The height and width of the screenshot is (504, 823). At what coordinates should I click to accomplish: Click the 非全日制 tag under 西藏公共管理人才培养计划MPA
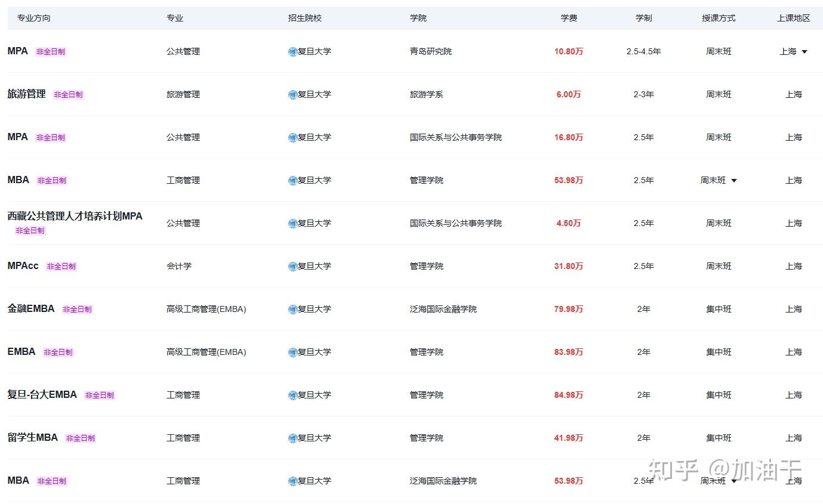(30, 231)
